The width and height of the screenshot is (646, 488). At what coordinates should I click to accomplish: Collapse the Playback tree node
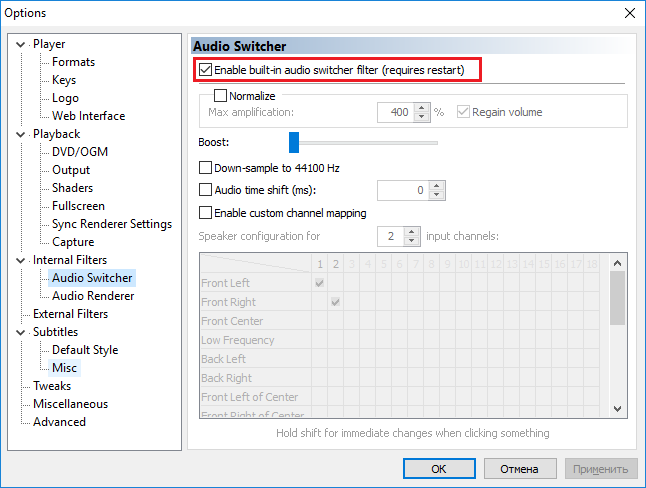24,134
